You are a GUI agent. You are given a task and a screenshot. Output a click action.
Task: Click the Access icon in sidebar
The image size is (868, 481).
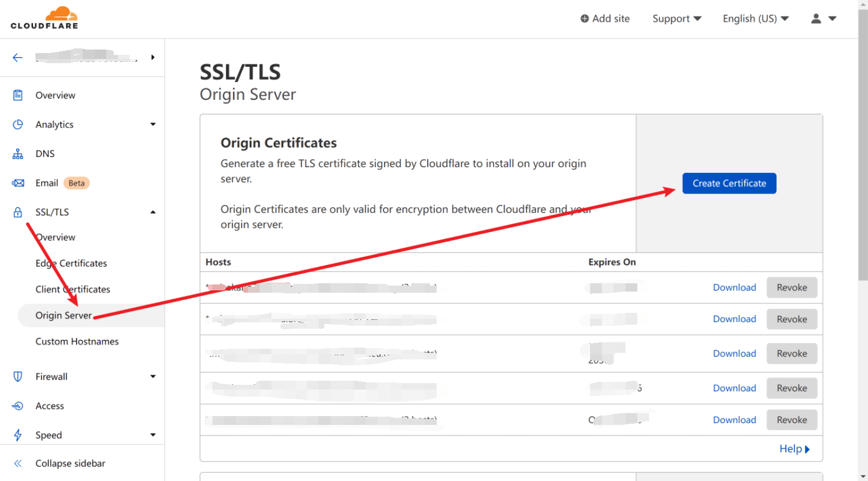pos(18,406)
